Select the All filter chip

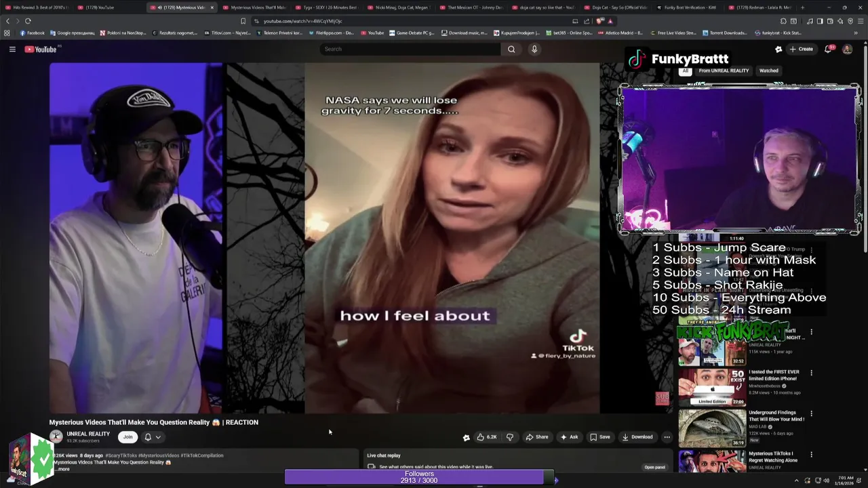click(685, 70)
